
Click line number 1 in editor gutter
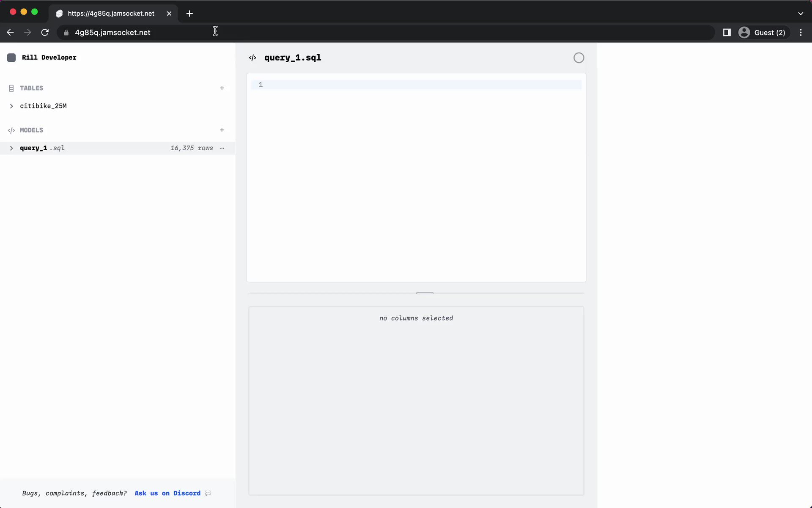coord(261,85)
